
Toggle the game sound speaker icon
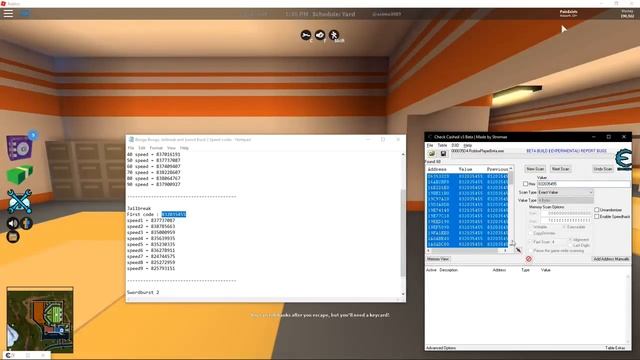(x=13, y=223)
